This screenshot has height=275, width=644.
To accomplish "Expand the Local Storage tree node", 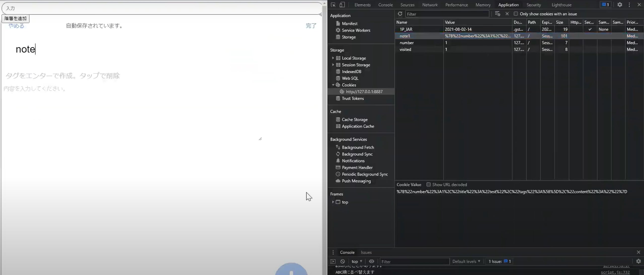I will 333,58.
